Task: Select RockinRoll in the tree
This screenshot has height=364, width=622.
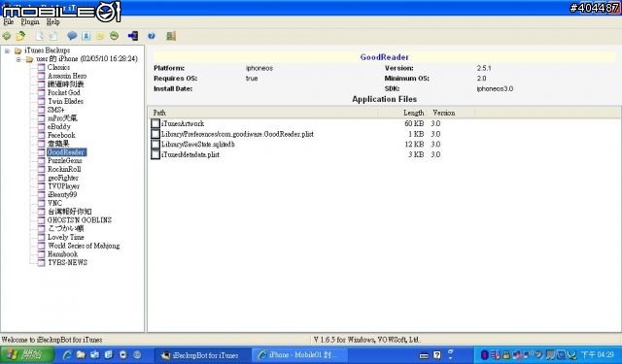Action: (64, 169)
